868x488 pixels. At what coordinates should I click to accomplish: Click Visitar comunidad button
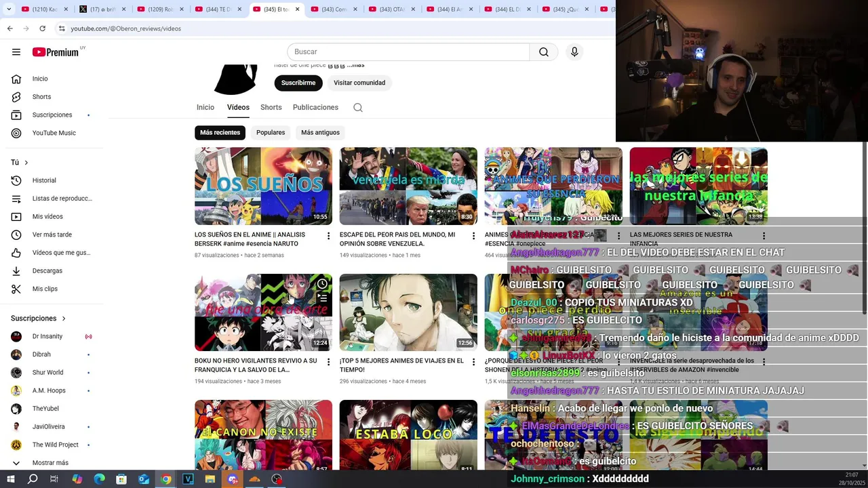click(x=359, y=83)
